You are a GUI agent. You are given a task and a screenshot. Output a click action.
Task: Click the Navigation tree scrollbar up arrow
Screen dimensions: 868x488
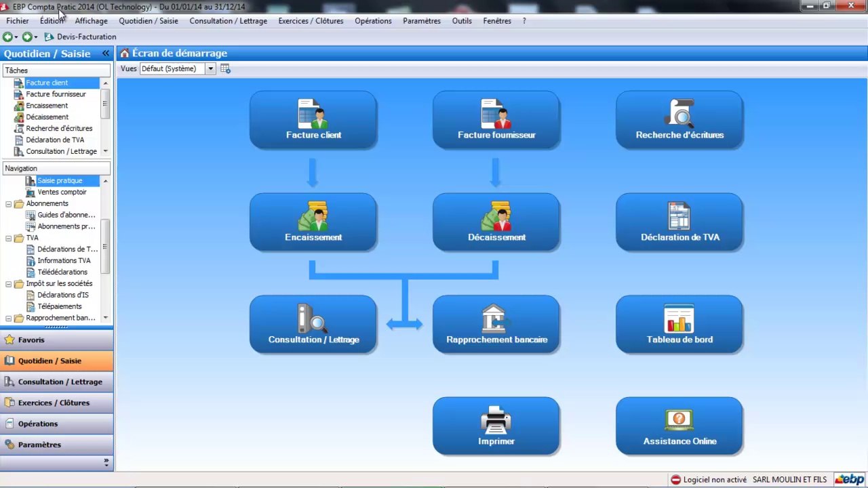(x=105, y=181)
